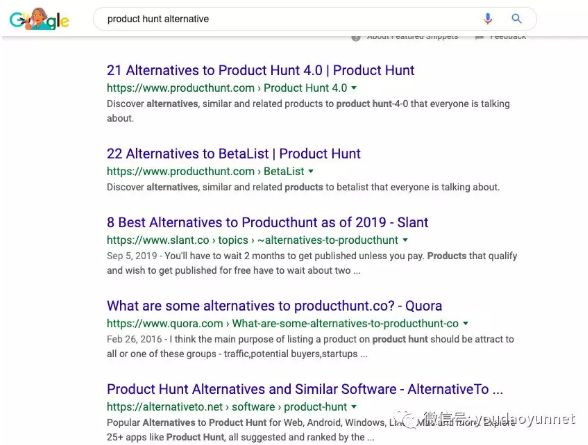Image resolution: width=588 pixels, height=445 pixels.
Task: Open 22 Alternatives to BetaList result
Action: point(234,154)
